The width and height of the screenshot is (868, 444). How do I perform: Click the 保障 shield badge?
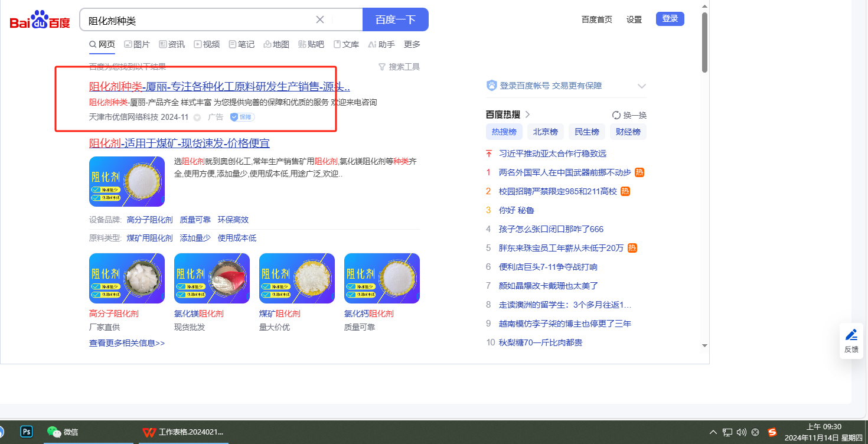[242, 117]
